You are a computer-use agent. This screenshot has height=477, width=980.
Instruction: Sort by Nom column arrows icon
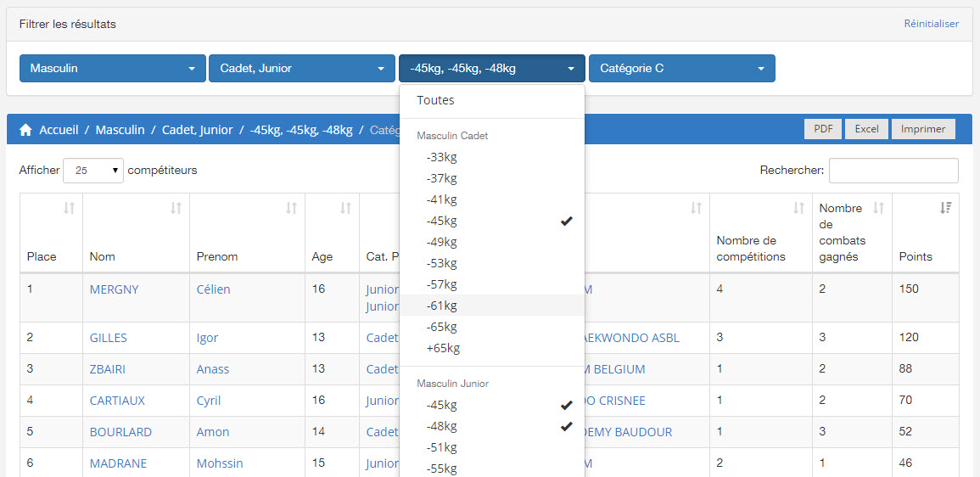pos(176,208)
